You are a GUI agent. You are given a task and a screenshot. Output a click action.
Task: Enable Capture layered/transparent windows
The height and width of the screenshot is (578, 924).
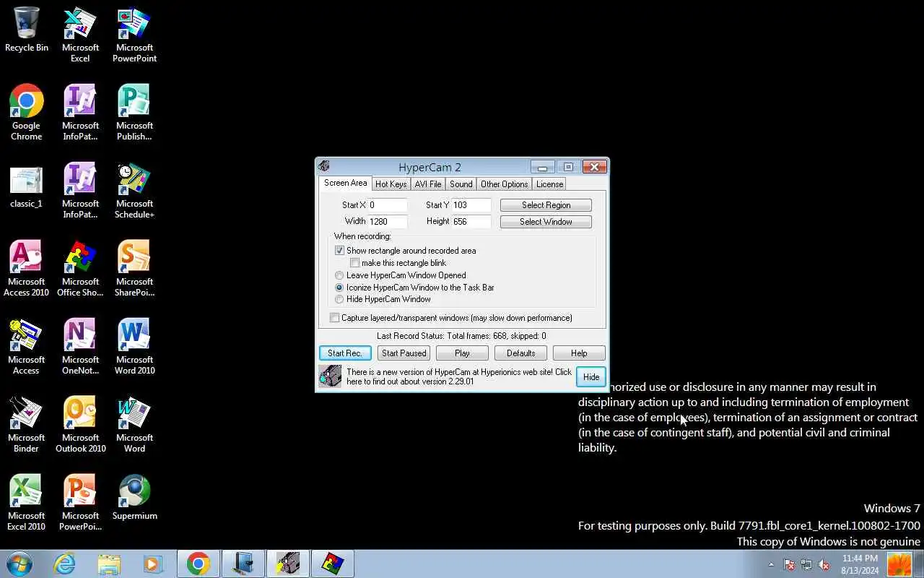point(335,318)
